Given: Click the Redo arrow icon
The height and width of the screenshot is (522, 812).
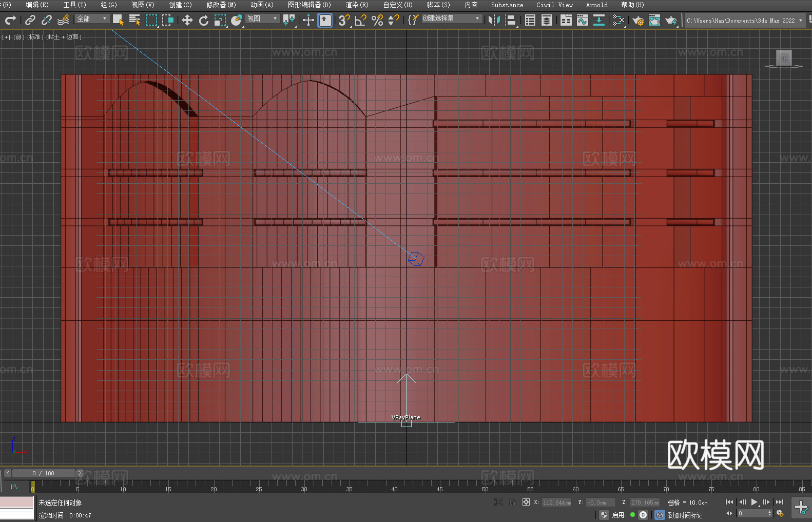Looking at the screenshot, I should coord(10,21).
